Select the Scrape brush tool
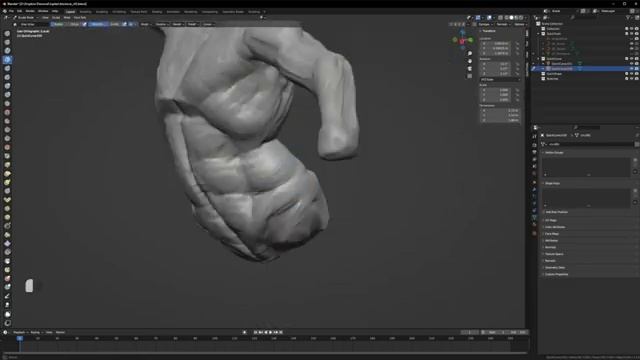This screenshot has width=640, height=360. pos(7,138)
